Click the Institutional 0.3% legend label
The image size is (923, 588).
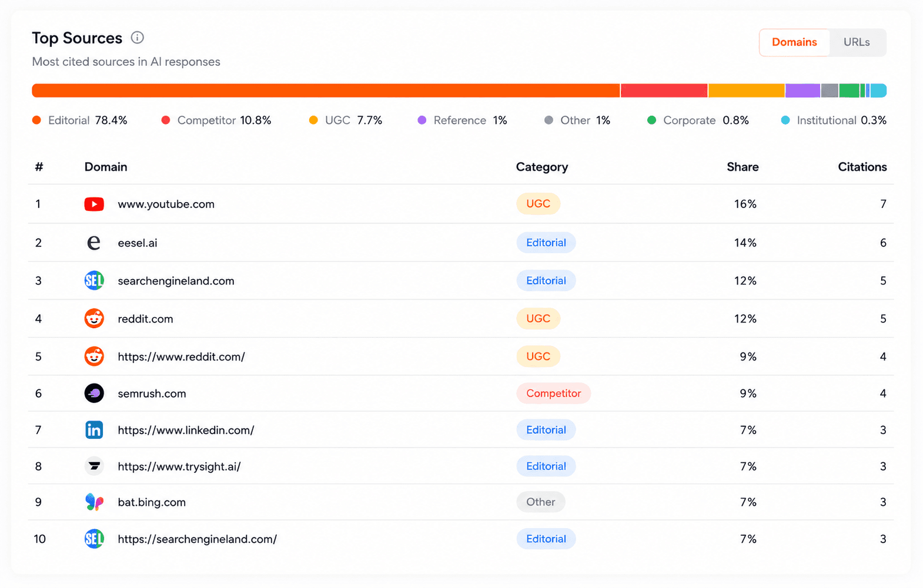tap(842, 120)
